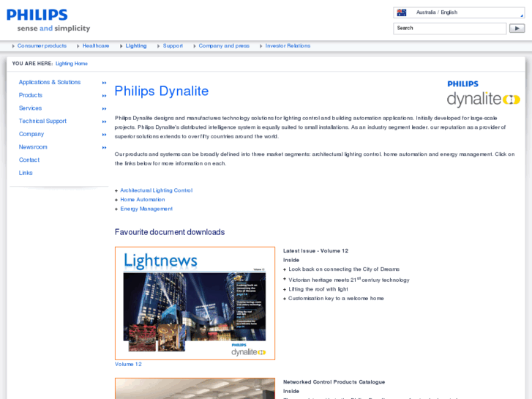Click the Lighting Home breadcrumb link
This screenshot has width=532, height=399.
pos(72,64)
